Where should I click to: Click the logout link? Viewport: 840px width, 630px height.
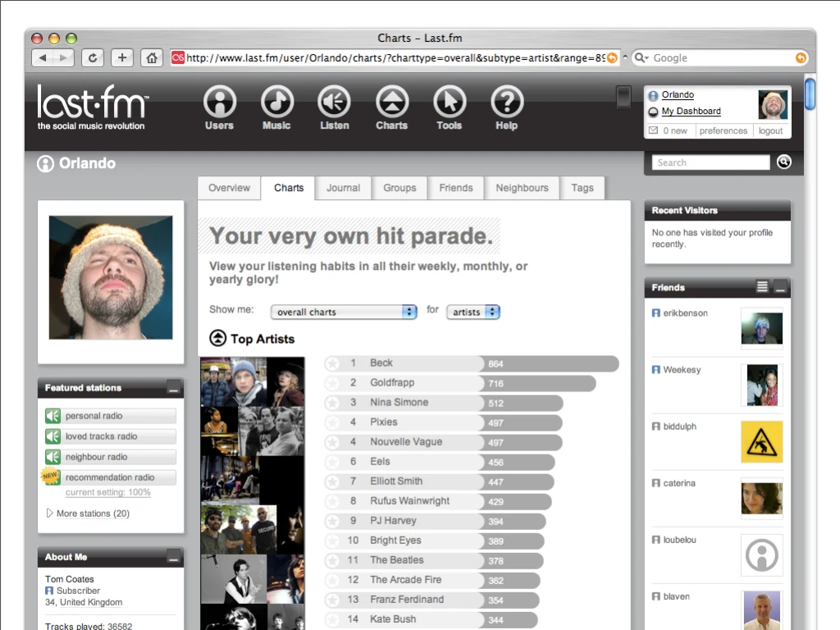point(770,130)
